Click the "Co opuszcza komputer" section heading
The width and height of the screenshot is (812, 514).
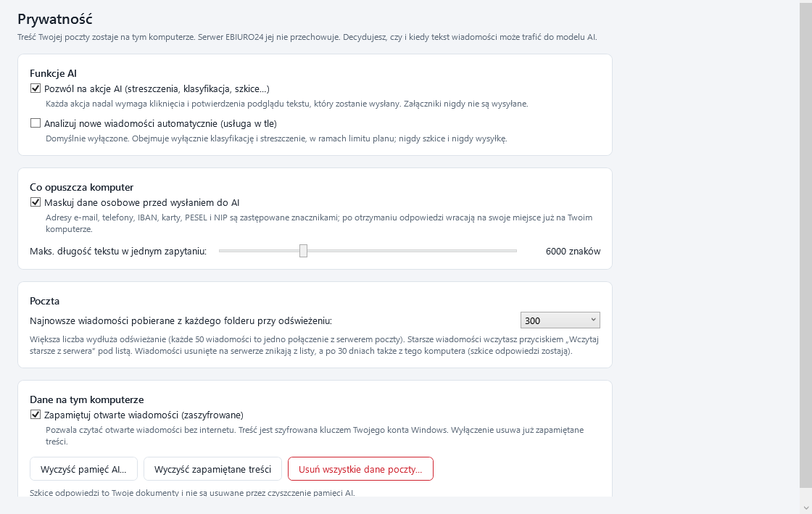[x=82, y=187]
